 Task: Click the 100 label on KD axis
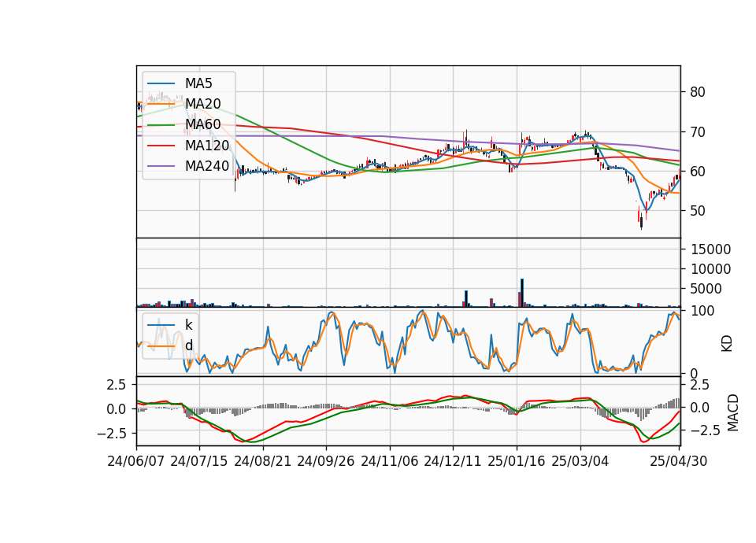[x=702, y=311]
